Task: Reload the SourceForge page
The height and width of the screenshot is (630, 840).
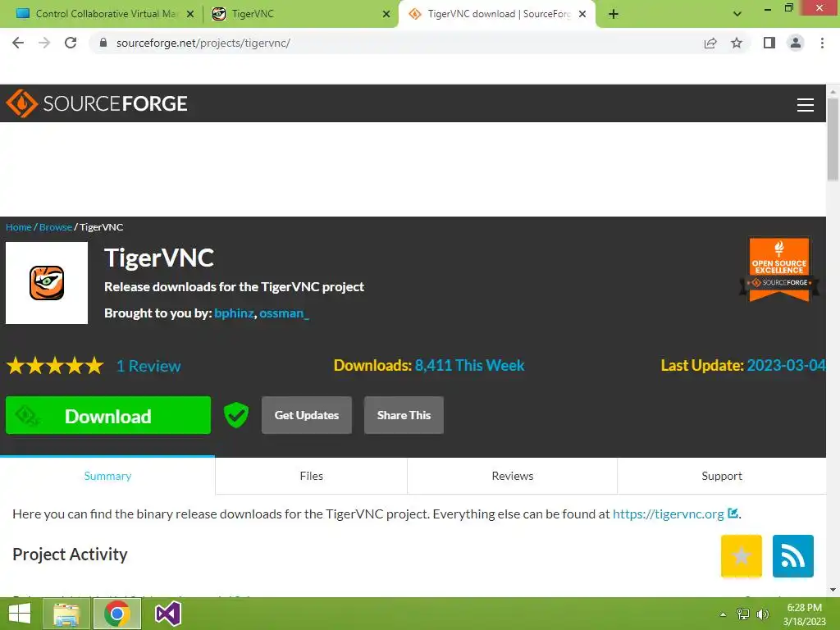Action: click(71, 43)
